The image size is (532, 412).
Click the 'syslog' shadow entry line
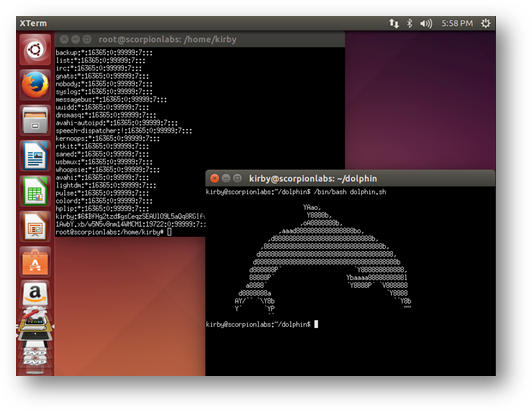pyautogui.click(x=104, y=92)
